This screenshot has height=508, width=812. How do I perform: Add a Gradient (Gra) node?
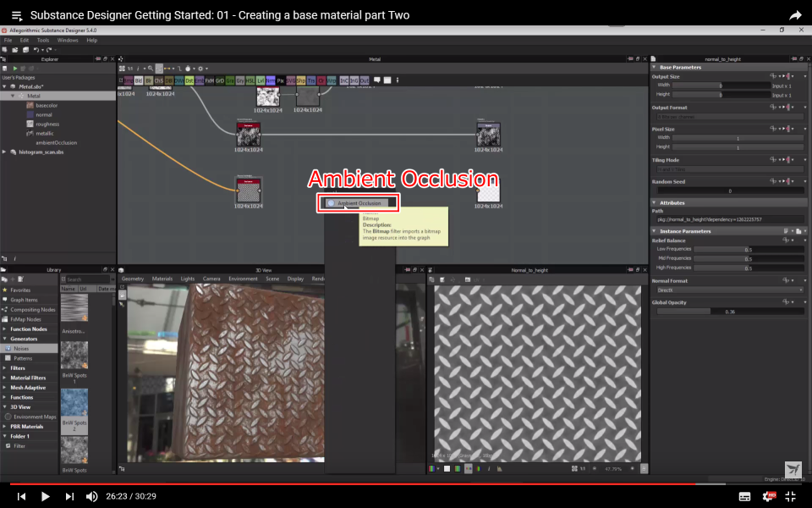230,80
